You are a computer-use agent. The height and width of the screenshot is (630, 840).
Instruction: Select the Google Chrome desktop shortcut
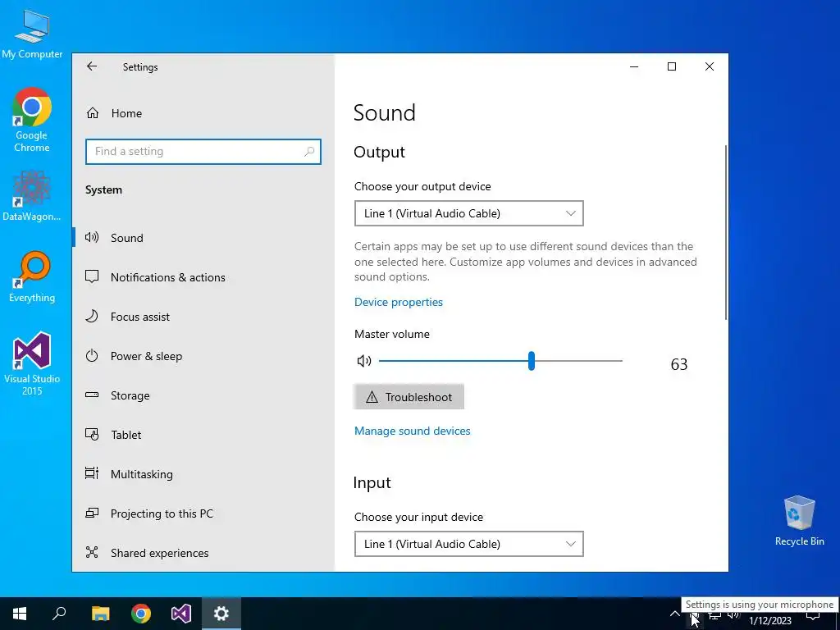[x=32, y=120]
